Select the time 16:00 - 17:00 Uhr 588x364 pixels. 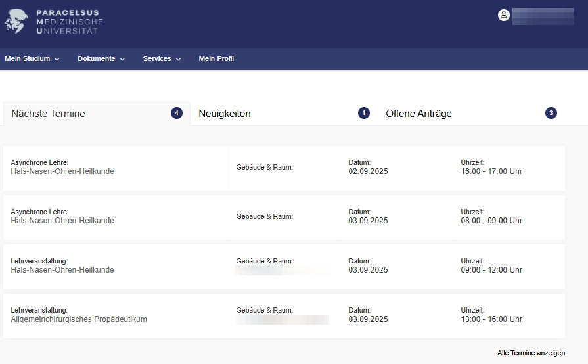point(491,171)
